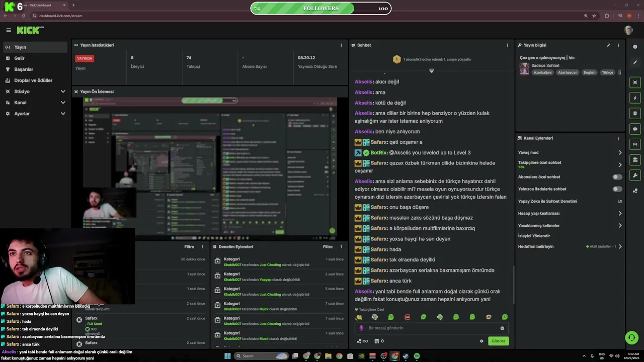The height and width of the screenshot is (362, 644).
Task: Click the English language tag
Action: click(589, 72)
